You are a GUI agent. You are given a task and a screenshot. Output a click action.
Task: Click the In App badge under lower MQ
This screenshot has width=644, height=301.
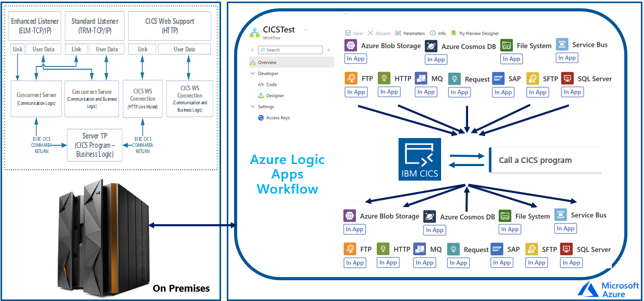click(424, 263)
